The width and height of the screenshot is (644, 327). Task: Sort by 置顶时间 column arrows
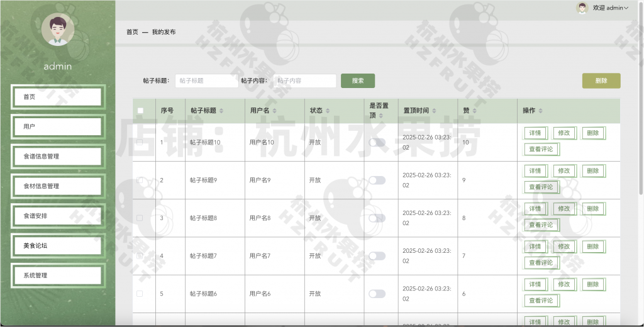pos(434,111)
